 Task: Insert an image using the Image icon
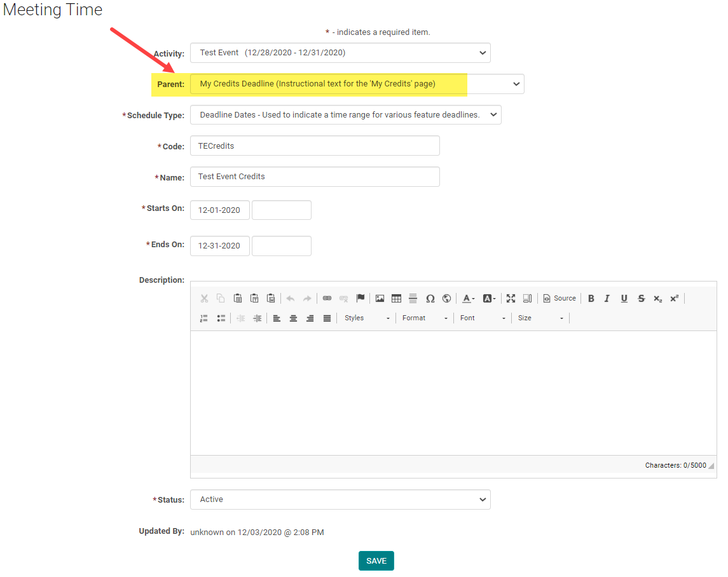380,299
